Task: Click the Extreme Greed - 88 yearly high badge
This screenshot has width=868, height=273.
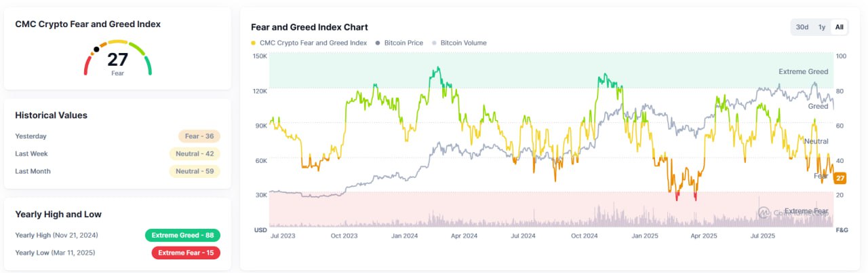Action: pyautogui.click(x=182, y=235)
